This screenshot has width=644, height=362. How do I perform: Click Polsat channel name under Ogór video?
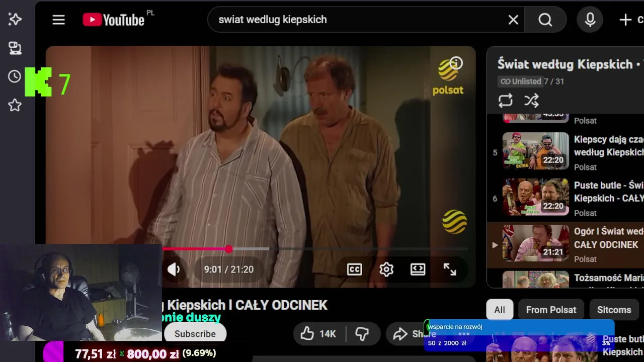pos(585,259)
